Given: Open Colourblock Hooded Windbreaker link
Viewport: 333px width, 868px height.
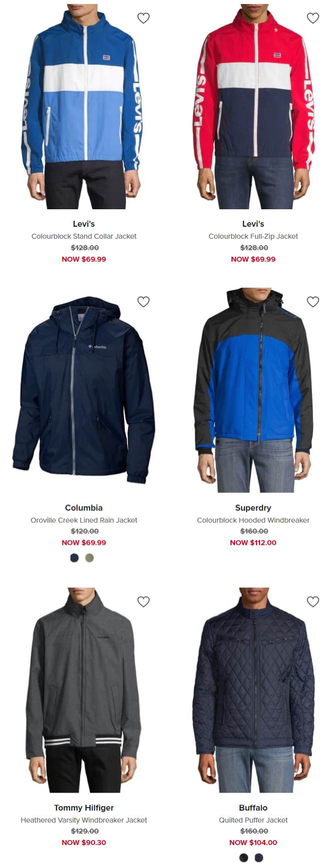Looking at the screenshot, I should click(x=253, y=520).
